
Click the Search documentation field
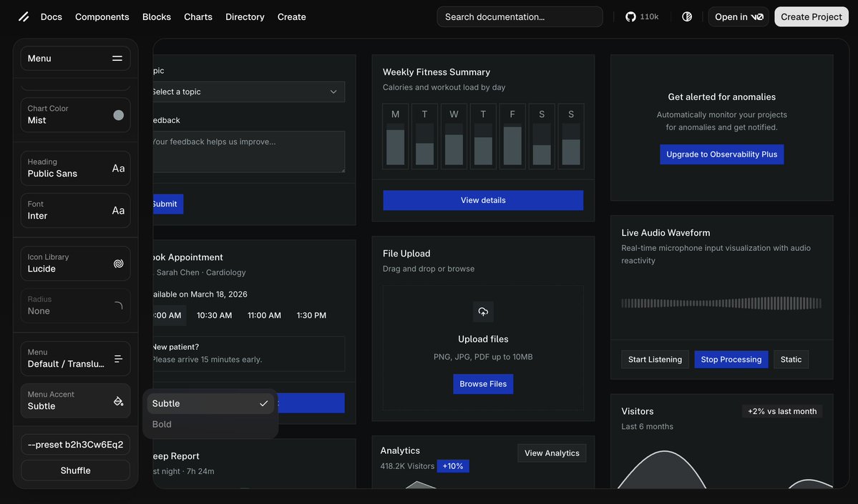[x=520, y=17]
